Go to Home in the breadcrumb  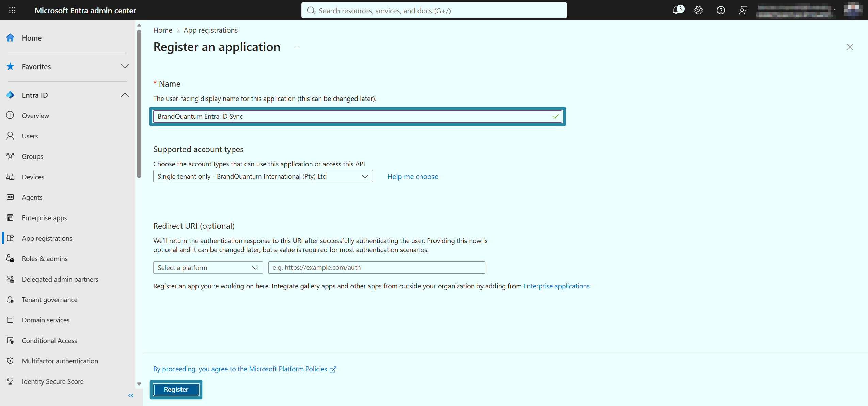(x=163, y=30)
